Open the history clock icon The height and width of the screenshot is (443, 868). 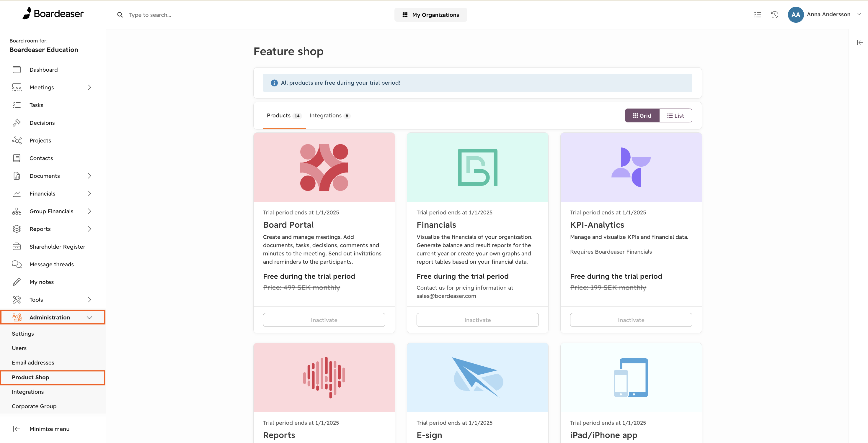774,14
